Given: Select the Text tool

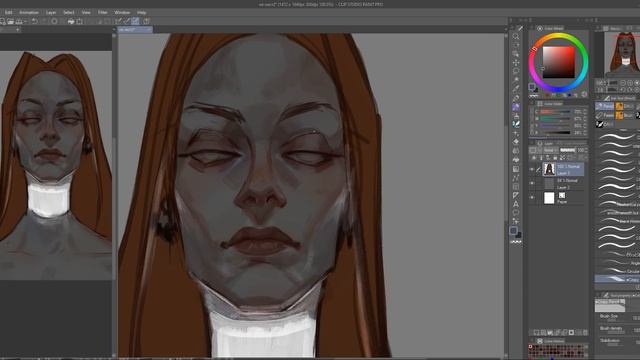Looking at the screenshot, I should click(516, 204).
